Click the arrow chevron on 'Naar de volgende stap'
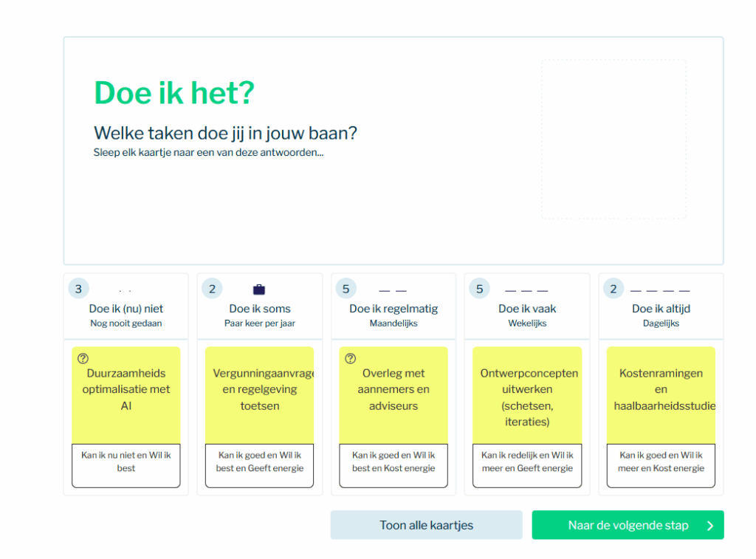 (710, 526)
